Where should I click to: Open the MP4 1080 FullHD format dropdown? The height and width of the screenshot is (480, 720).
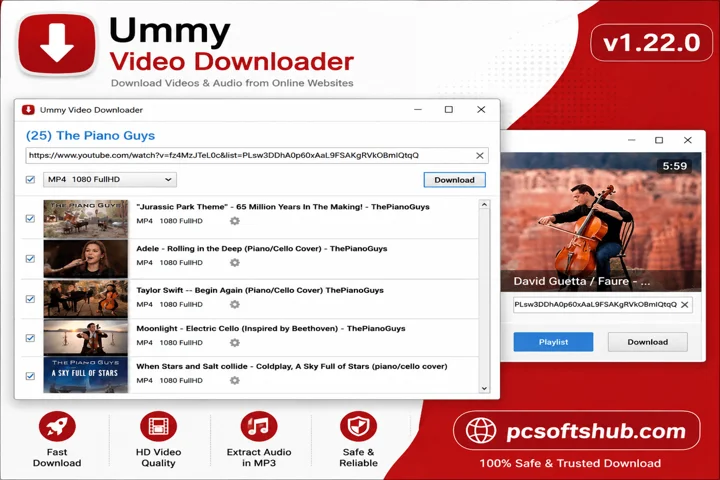110,180
